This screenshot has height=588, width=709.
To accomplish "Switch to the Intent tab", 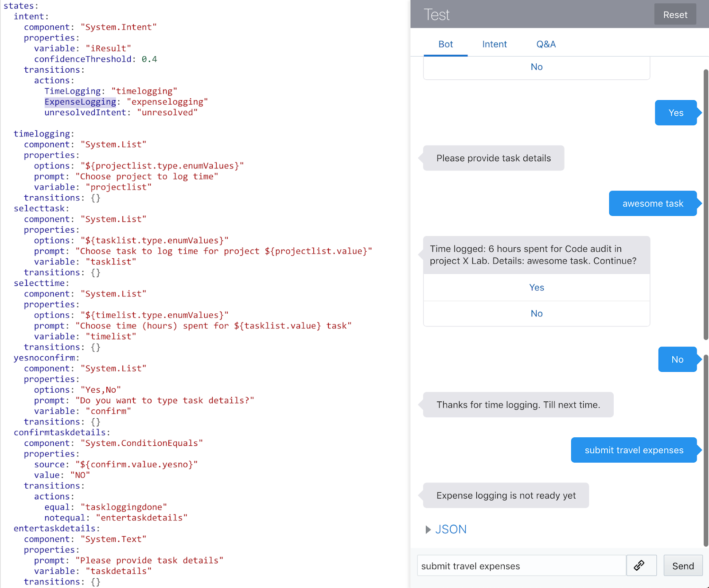I will (x=494, y=44).
